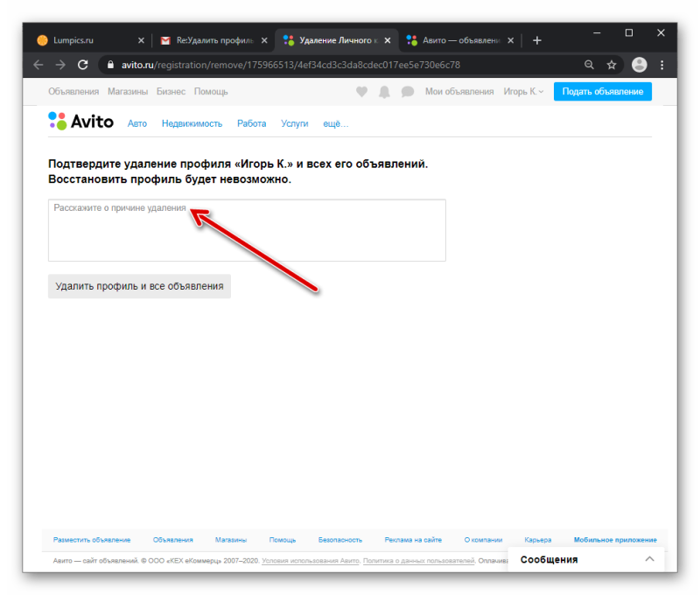Go back using the browser back arrow
700x595 pixels.
(38, 65)
